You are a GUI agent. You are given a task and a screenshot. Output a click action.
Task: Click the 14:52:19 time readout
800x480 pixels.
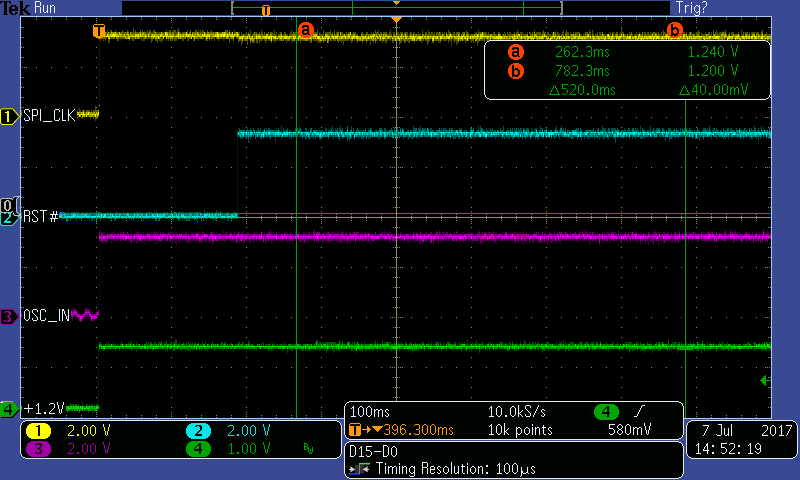(728, 449)
